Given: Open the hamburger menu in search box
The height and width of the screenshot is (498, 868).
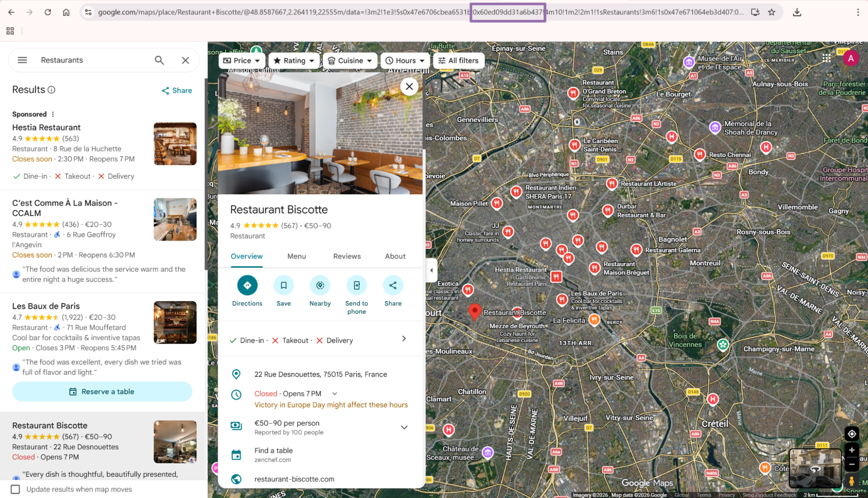Looking at the screenshot, I should pos(22,60).
